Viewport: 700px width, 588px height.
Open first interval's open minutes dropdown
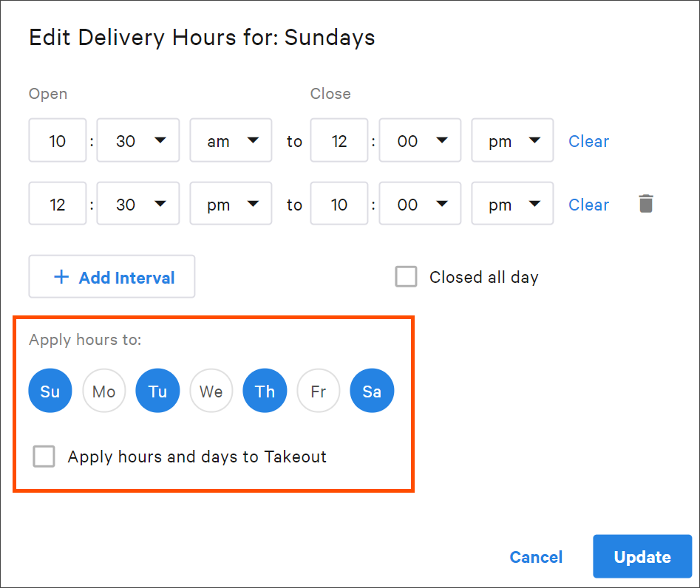pyautogui.click(x=138, y=140)
